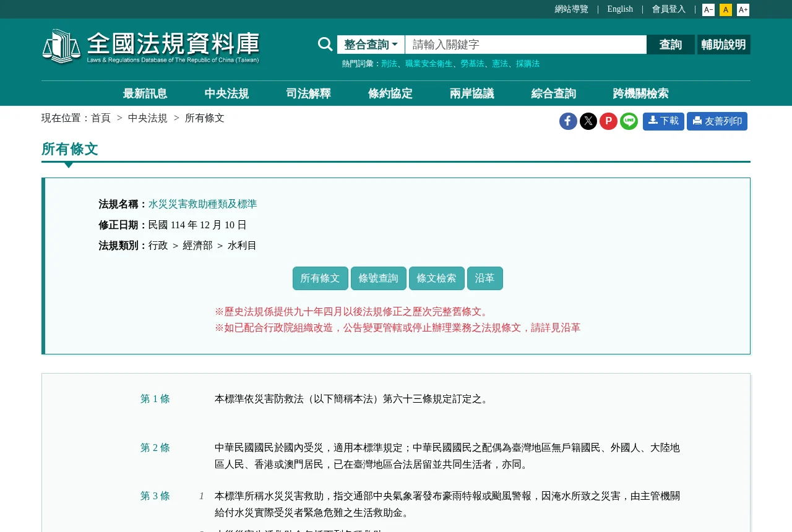Select the 所有條文 tab button
792x532 pixels.
coord(321,278)
